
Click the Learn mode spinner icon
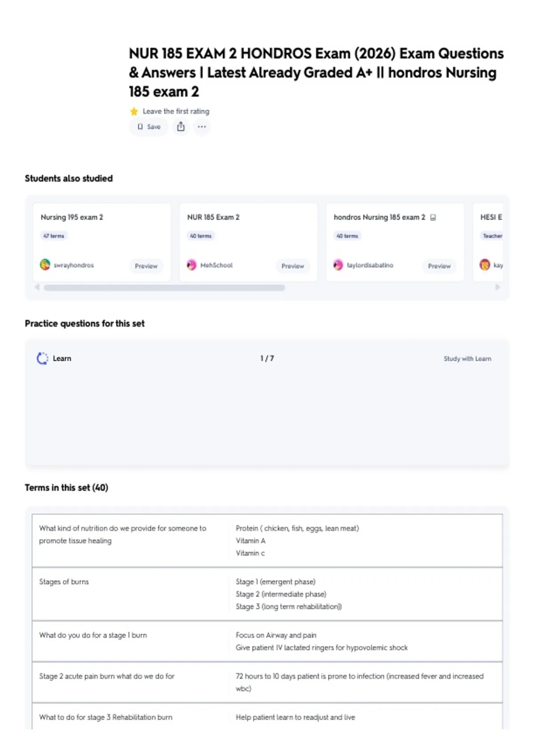tap(42, 358)
